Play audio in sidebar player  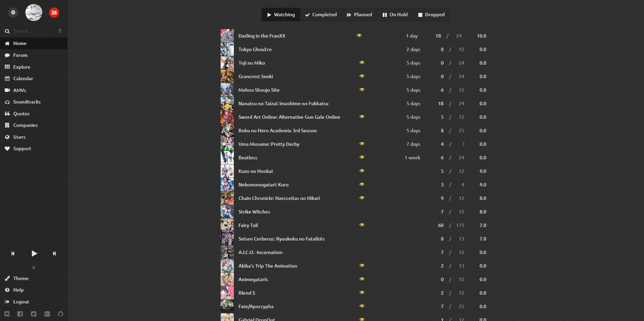tap(34, 253)
